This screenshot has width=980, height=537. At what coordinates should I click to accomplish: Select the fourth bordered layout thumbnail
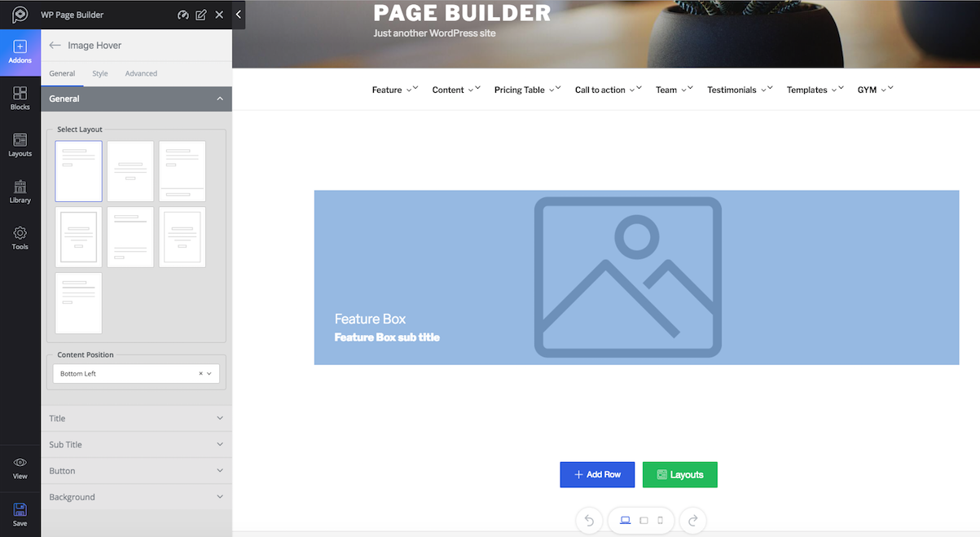click(x=79, y=237)
